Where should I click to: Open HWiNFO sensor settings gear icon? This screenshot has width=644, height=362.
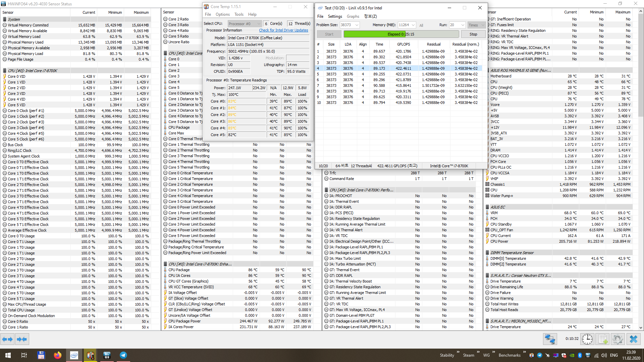(618, 339)
